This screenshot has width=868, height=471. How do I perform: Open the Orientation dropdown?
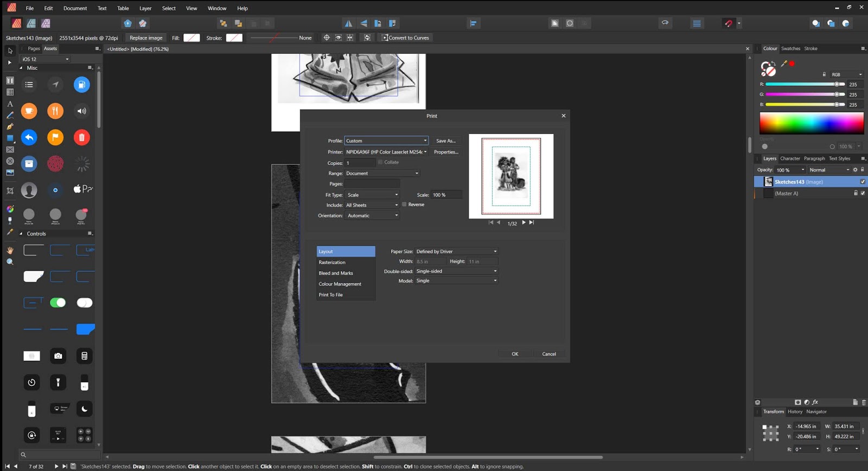373,215
